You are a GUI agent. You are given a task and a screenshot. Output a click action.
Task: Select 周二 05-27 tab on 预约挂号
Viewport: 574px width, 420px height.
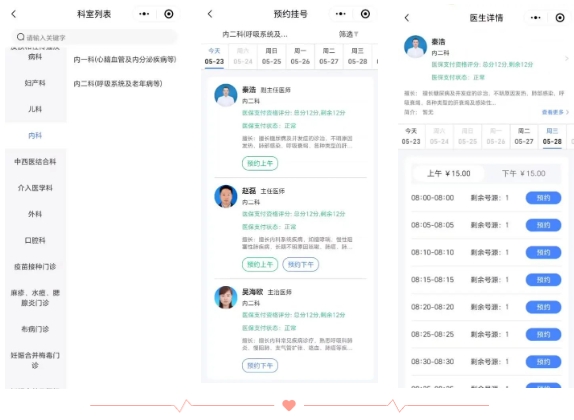[x=329, y=56]
